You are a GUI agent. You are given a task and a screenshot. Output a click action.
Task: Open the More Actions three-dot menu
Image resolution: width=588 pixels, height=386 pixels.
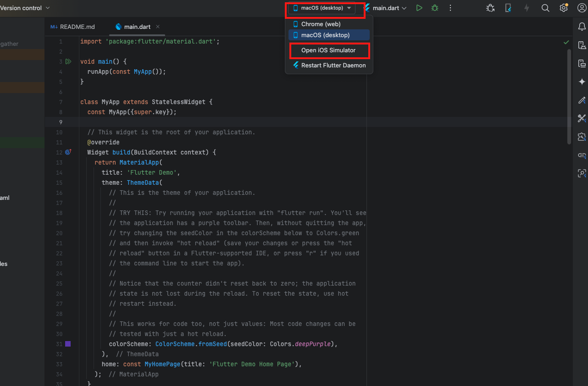point(450,8)
